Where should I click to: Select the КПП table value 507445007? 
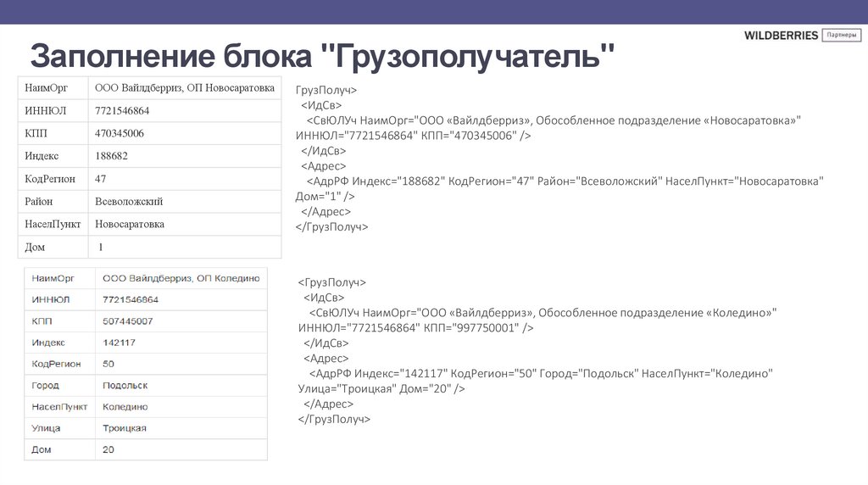tap(128, 321)
